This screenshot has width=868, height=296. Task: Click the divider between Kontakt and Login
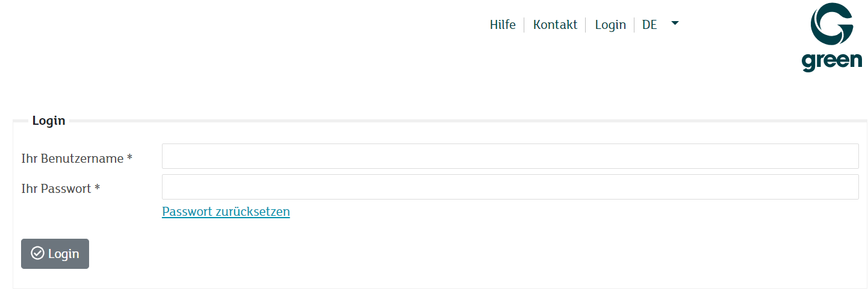586,25
